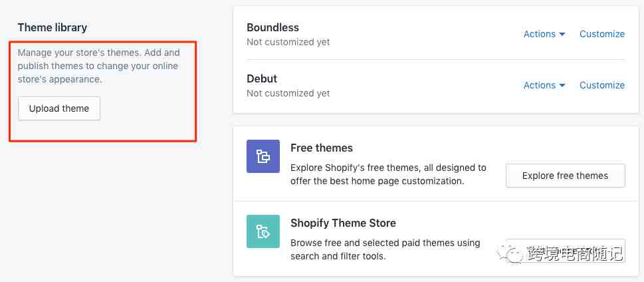Expand the Actions dropdown for Boundless
This screenshot has height=282, width=644.
pyautogui.click(x=544, y=34)
